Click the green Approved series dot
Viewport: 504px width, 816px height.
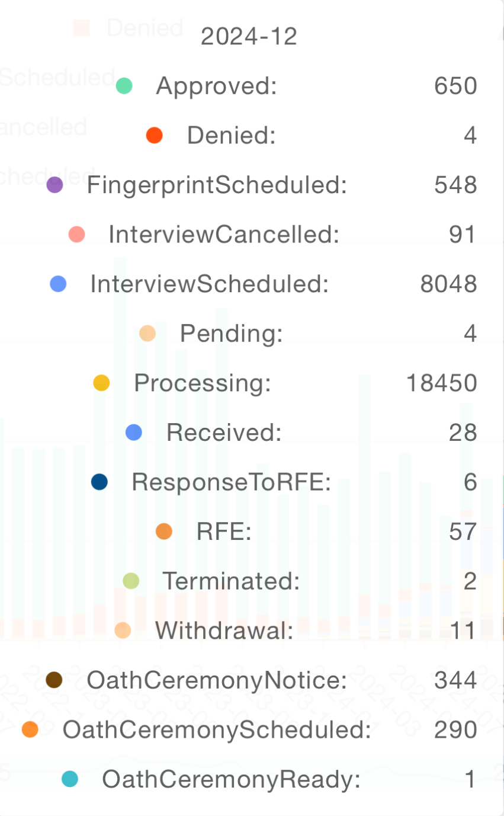124,86
